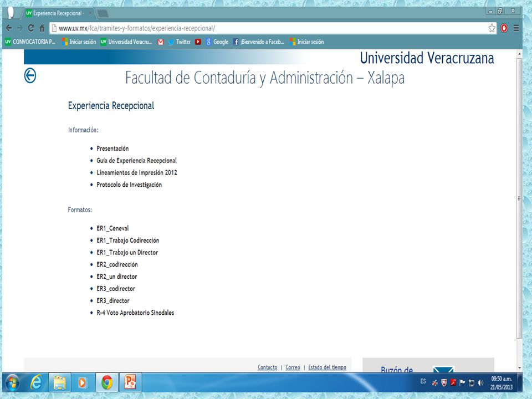This screenshot has width=532, height=399.
Task: Open Windows Explorer folder on taskbar
Action: coord(60,383)
